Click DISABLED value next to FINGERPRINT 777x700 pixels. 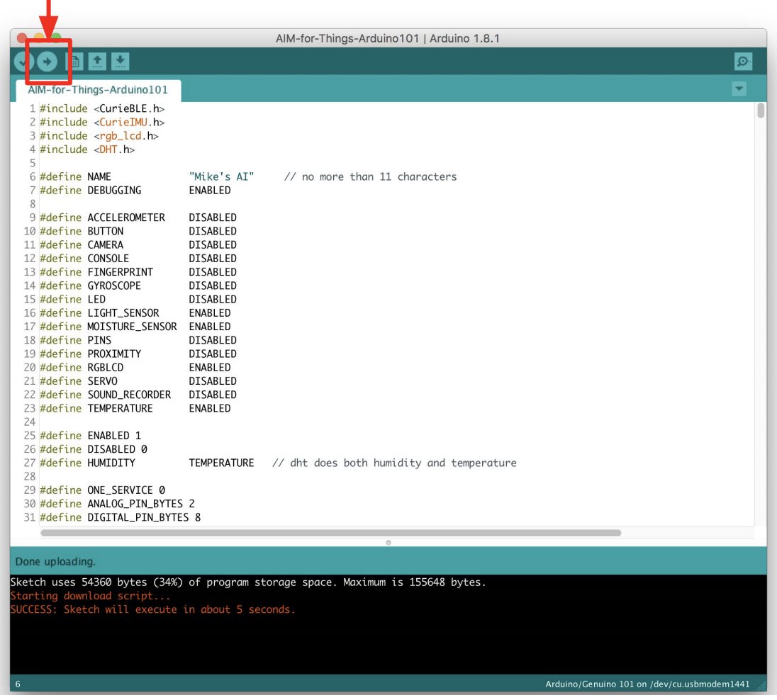click(213, 272)
